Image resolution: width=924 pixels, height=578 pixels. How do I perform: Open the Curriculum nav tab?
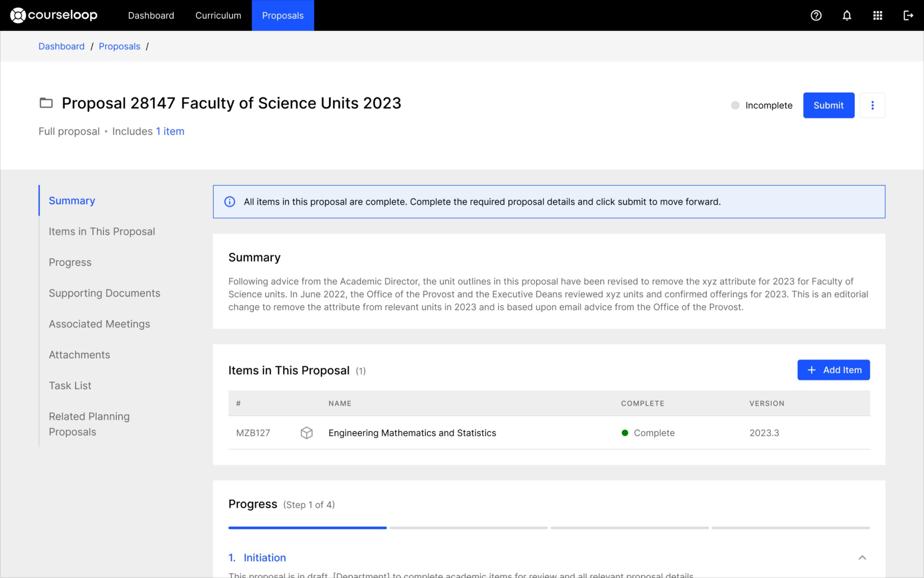click(x=218, y=16)
